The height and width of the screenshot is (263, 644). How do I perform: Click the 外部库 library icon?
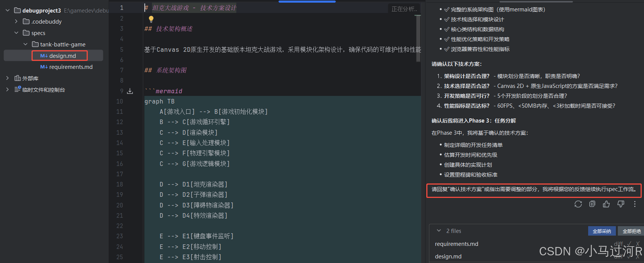(x=17, y=78)
